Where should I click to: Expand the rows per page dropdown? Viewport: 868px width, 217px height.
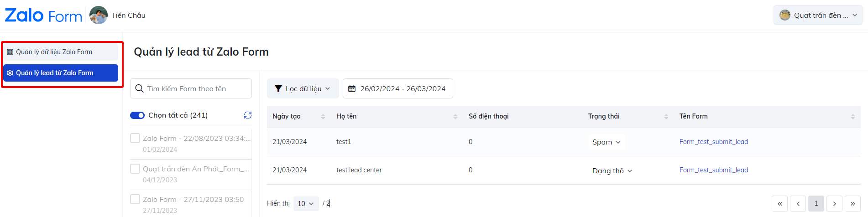point(306,204)
